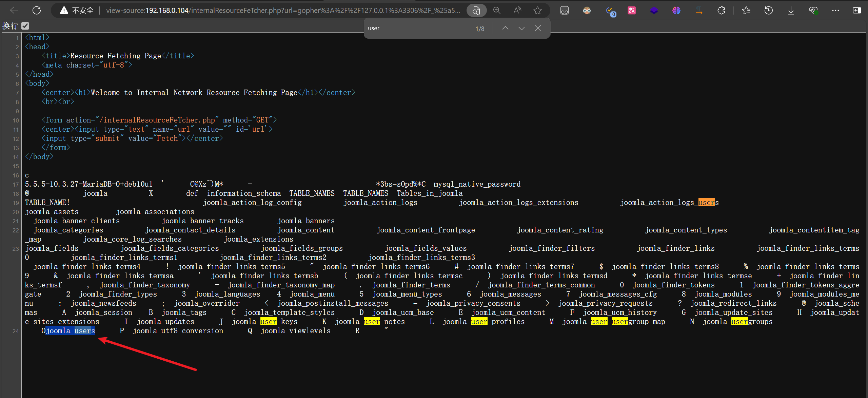Click the 'joomla_languages' text
The height and width of the screenshot is (398, 868).
[x=227, y=294]
